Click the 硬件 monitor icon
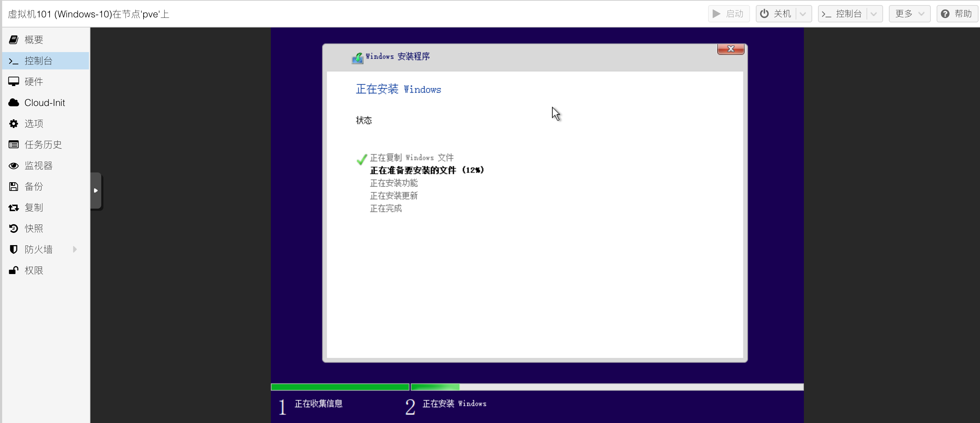Viewport: 980px width, 423px height. [14, 81]
